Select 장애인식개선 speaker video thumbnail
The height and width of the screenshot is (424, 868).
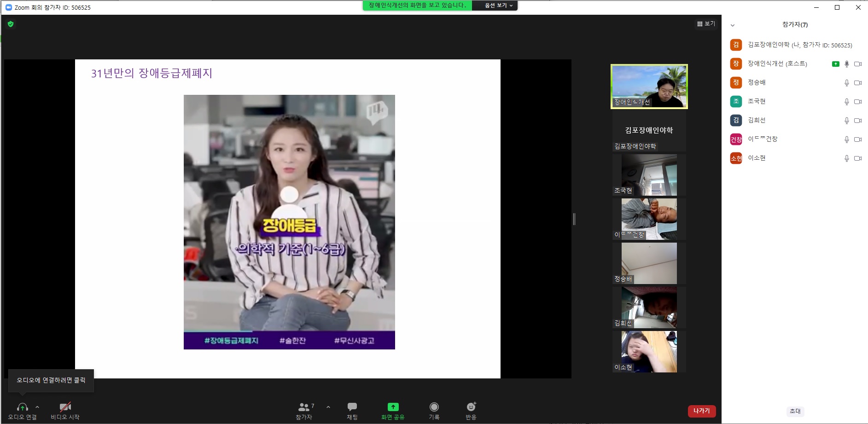click(649, 87)
